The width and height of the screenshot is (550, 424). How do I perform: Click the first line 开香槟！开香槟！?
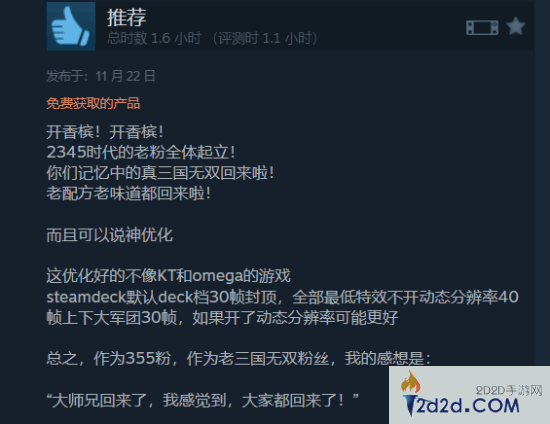coord(105,132)
